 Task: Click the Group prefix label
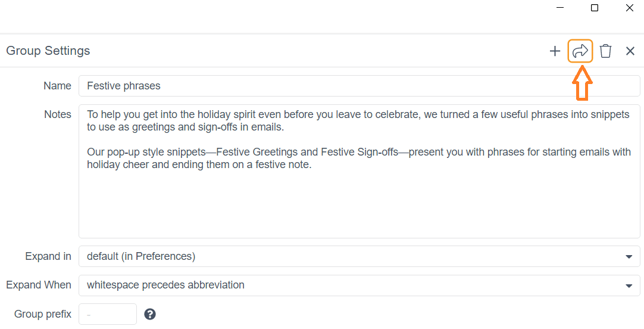43,314
